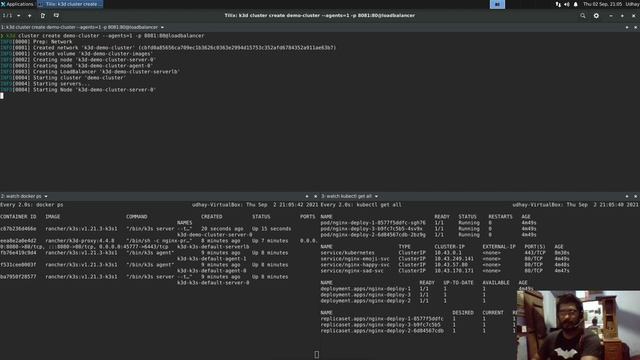Viewport: 640px width, 360px height.
Task: Click 'service/nginx-emoji-svc' row name
Action: click(355, 259)
